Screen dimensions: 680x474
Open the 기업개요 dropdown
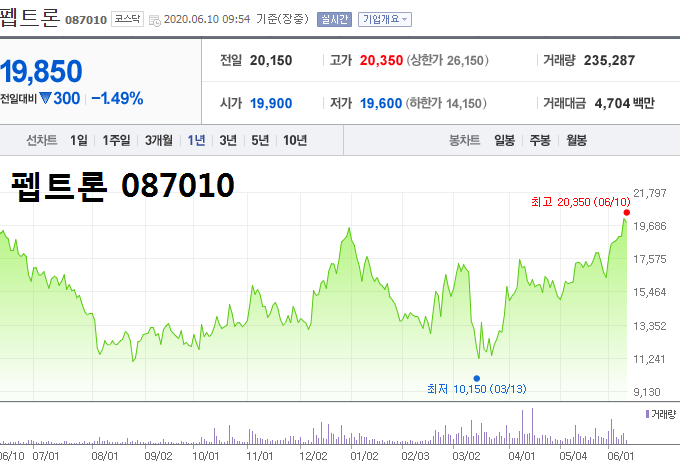(385, 20)
